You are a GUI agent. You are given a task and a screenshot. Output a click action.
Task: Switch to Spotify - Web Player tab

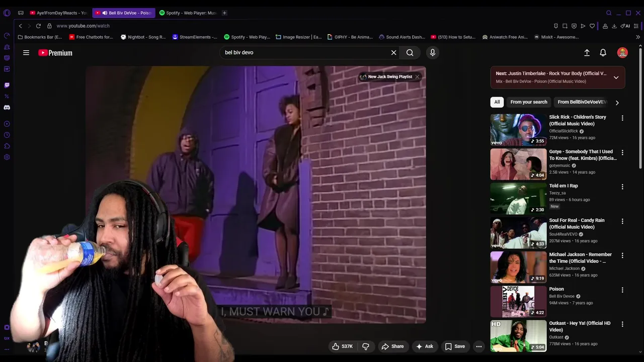pos(187,13)
